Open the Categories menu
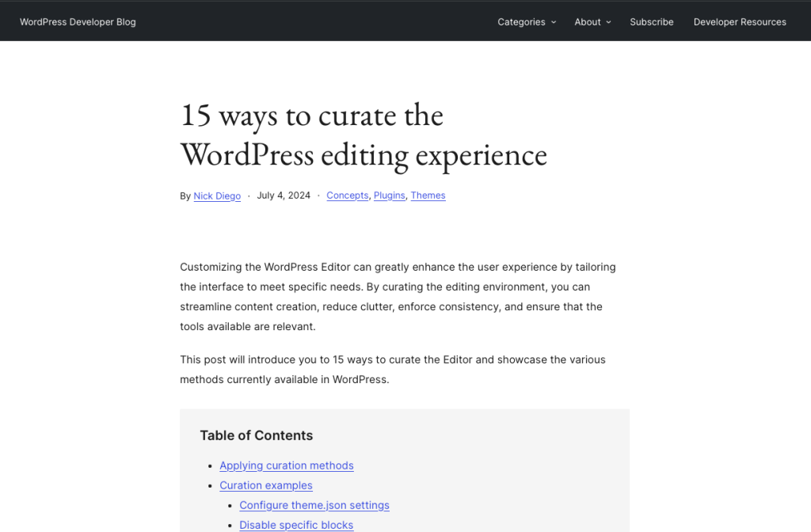Screen dimensions: 811x532 click(520, 22)
